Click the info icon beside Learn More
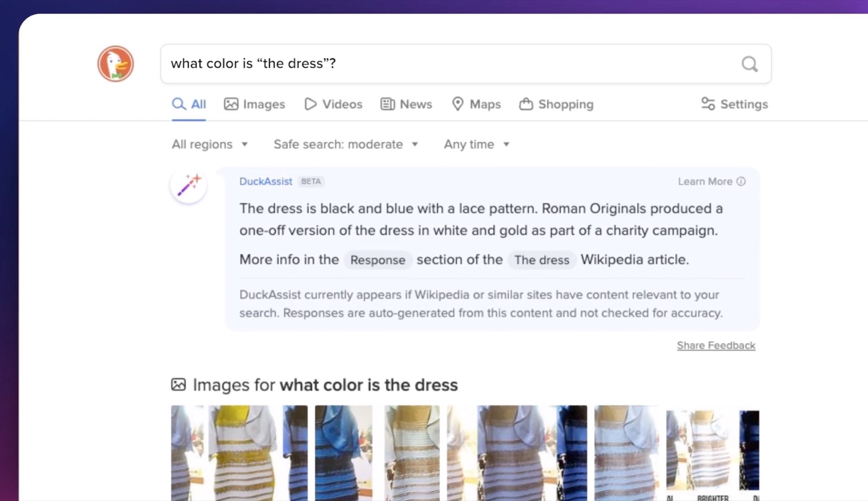This screenshot has width=868, height=501. [x=741, y=181]
